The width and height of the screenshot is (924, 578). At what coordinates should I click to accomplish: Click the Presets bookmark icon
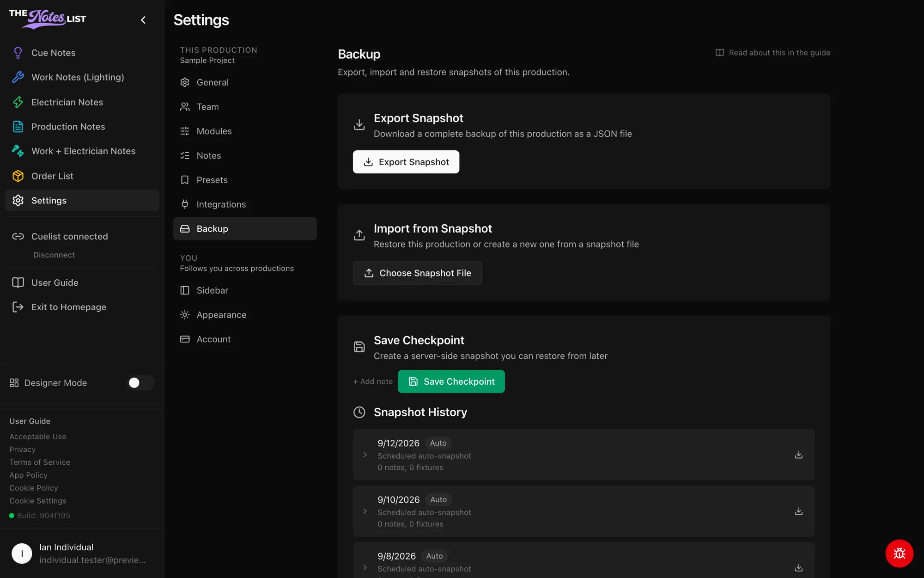185,180
